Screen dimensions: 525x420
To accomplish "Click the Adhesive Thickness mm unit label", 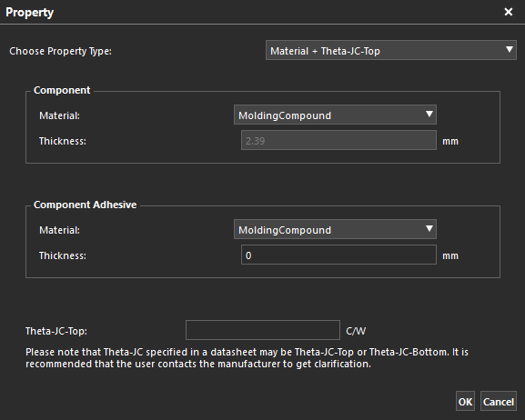I will coord(450,256).
